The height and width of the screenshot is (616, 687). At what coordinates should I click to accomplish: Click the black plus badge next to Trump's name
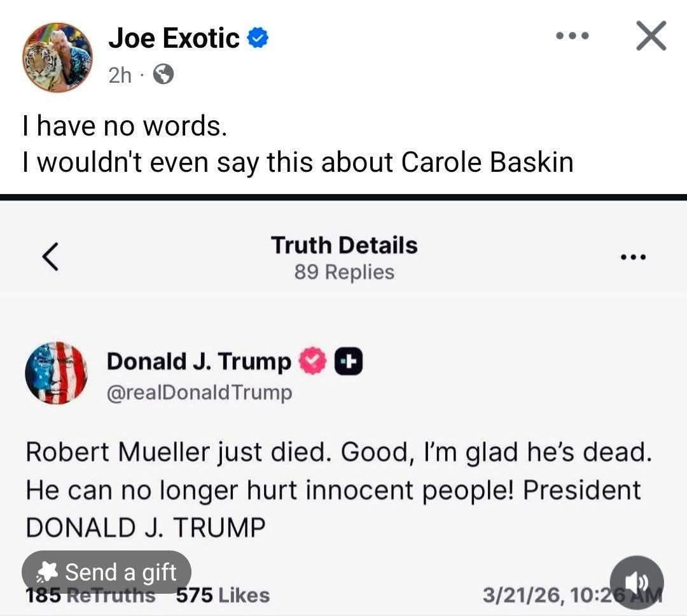tap(349, 362)
